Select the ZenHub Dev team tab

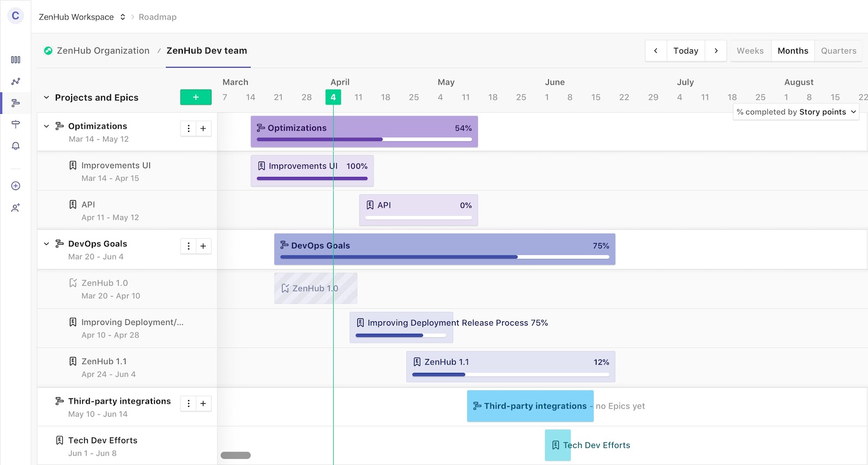pyautogui.click(x=207, y=50)
